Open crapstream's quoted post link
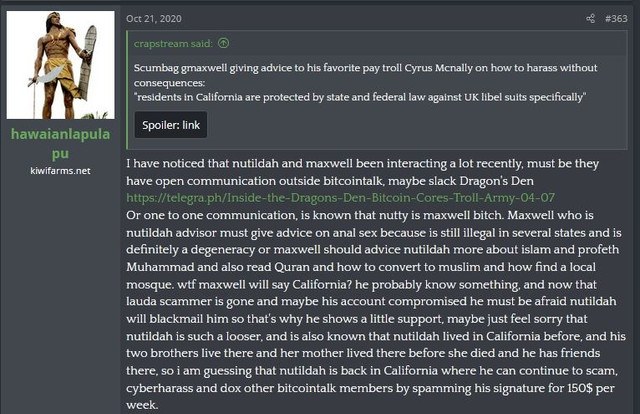 173,43
